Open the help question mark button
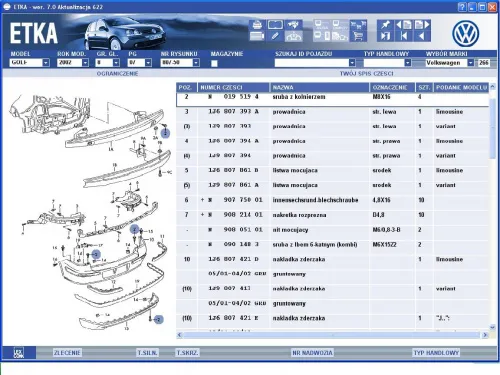 click(462, 7)
